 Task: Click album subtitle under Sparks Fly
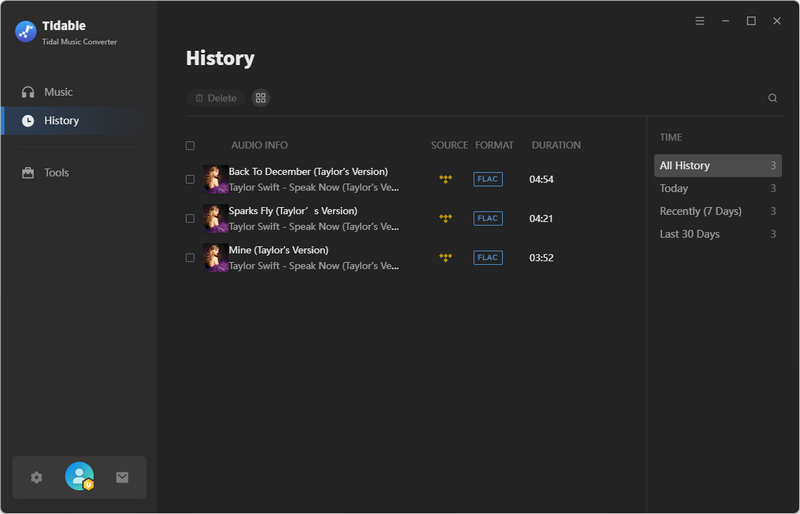coord(314,227)
